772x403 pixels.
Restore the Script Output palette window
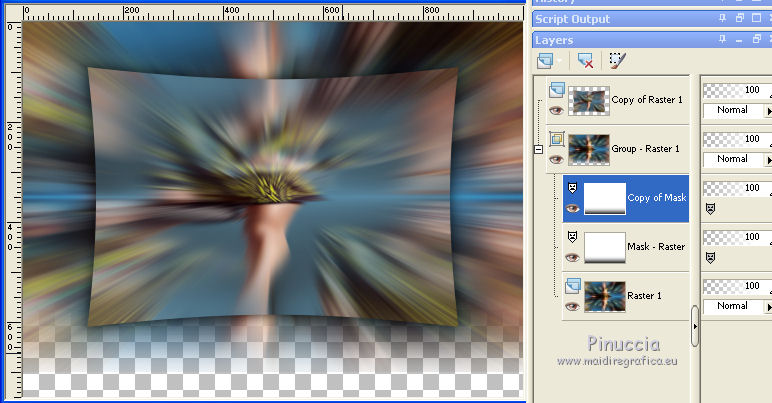740,19
